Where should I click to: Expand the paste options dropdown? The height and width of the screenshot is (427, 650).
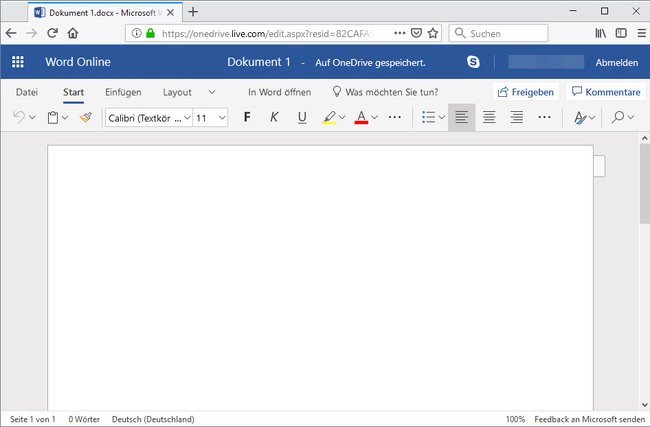[x=65, y=118]
